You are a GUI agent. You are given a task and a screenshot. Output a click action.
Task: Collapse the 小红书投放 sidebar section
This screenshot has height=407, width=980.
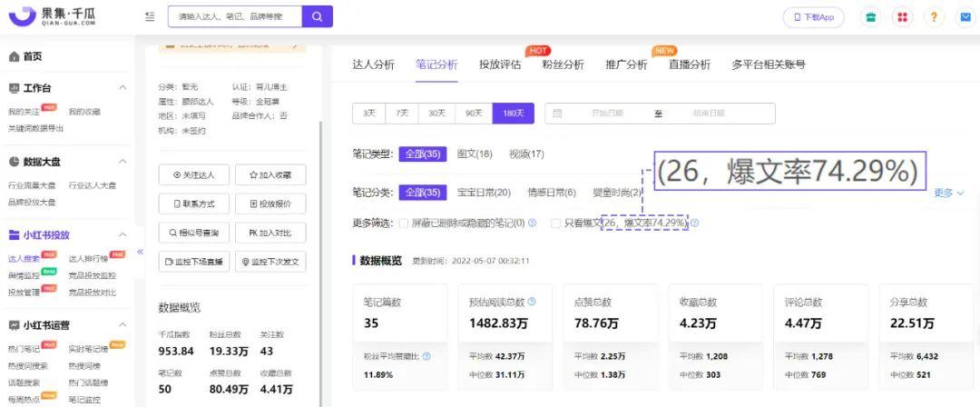point(122,235)
